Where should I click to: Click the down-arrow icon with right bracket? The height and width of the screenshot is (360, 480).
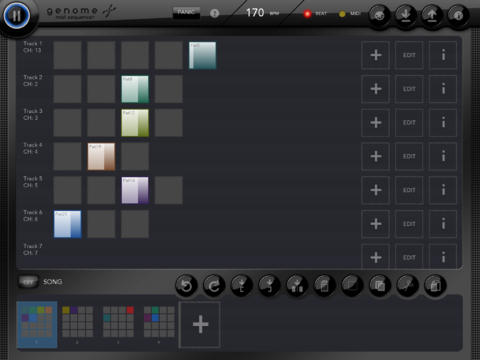[269, 285]
